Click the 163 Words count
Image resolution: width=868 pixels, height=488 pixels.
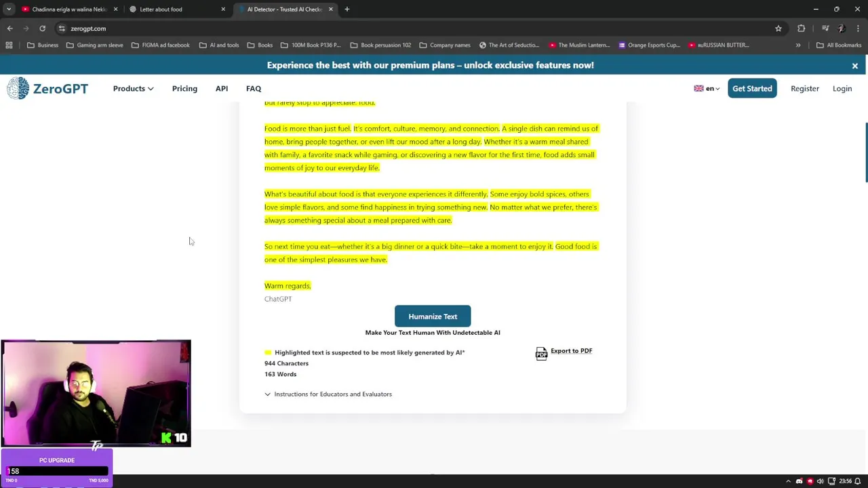click(x=280, y=374)
